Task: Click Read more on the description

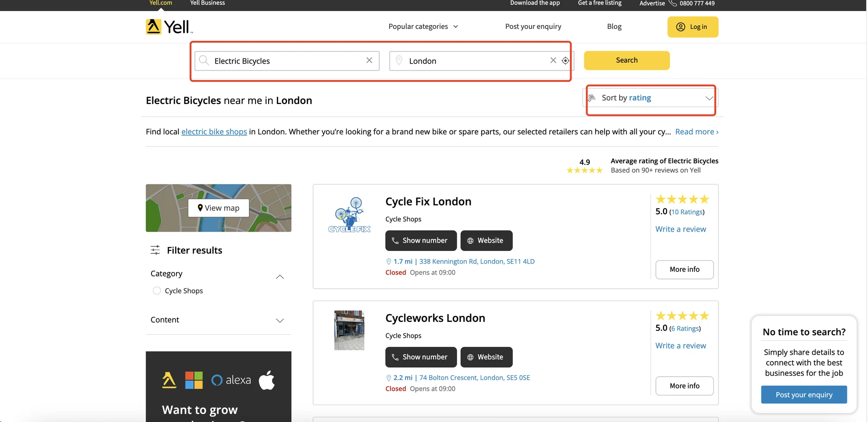Action: tap(697, 132)
